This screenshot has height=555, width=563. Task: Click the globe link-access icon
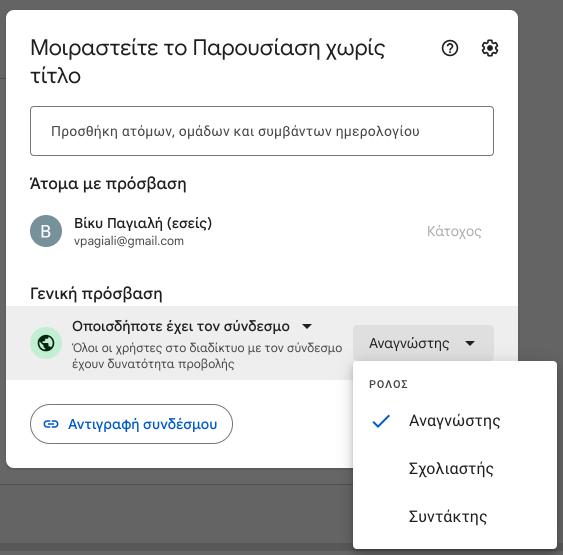click(x=46, y=343)
